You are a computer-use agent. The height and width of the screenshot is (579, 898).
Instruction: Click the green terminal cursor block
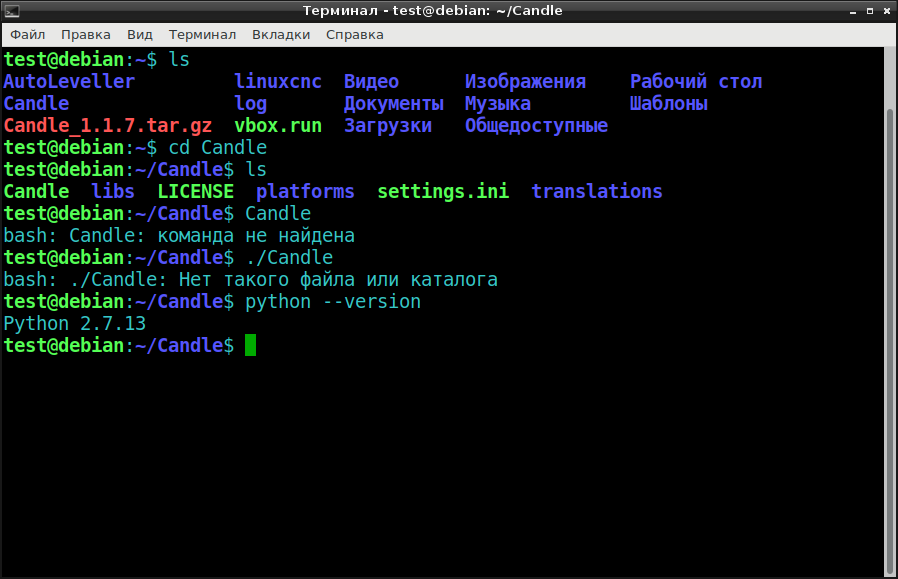(250, 345)
